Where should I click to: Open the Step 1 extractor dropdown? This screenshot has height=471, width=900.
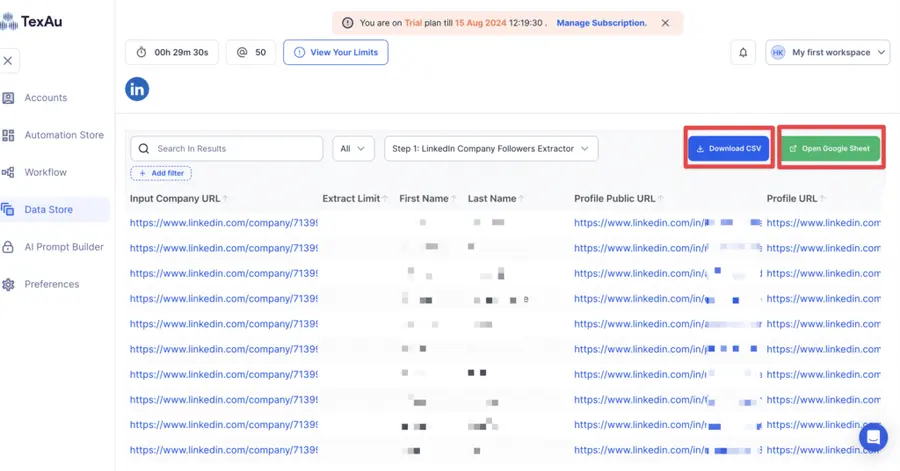pos(491,149)
